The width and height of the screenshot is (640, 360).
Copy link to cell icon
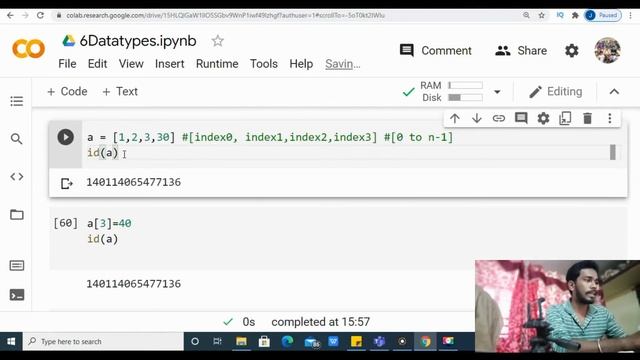click(x=499, y=119)
